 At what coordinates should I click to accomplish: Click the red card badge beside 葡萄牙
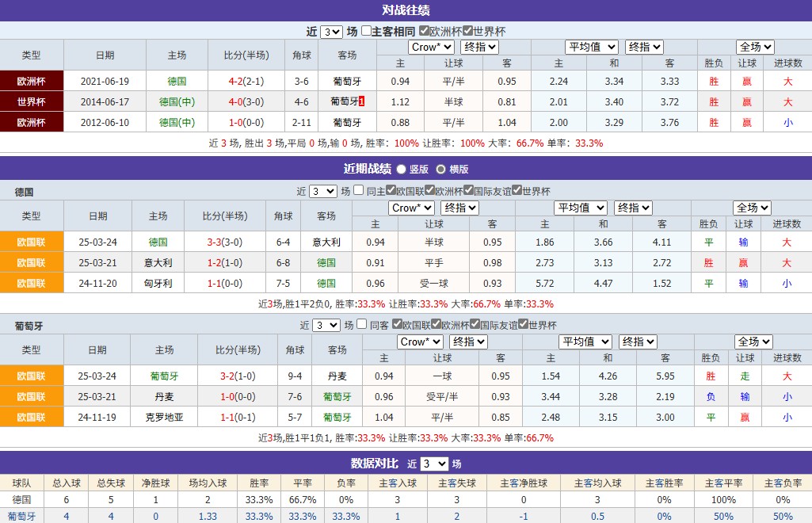[362, 101]
